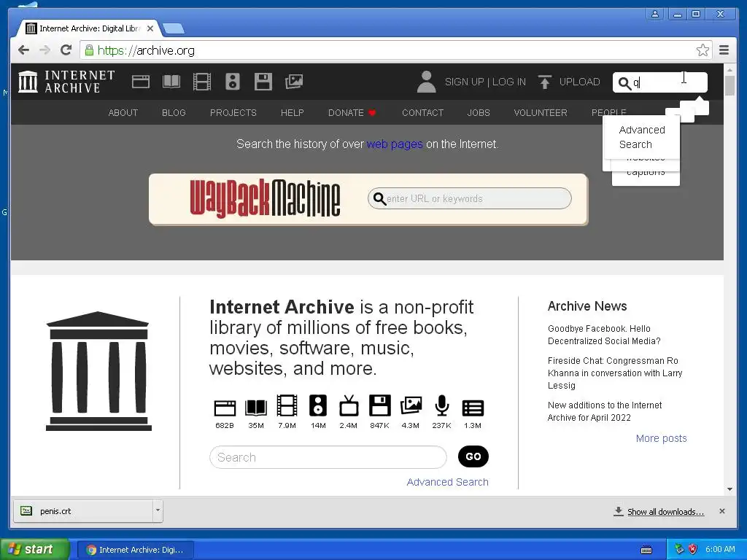Viewport: 747px width, 560px height.
Task: Open Fireside Chat Congressman Ro Khanna post
Action: click(615, 373)
